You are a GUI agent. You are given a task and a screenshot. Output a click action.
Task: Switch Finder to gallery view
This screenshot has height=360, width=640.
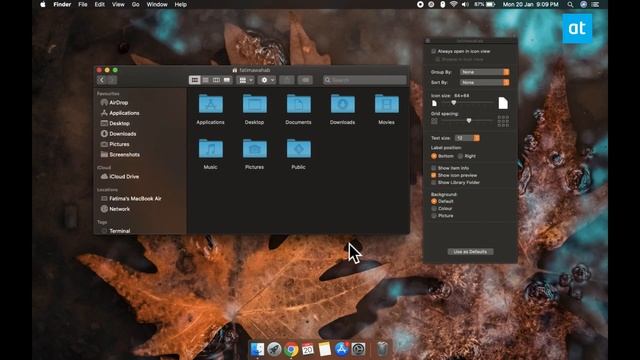point(227,80)
